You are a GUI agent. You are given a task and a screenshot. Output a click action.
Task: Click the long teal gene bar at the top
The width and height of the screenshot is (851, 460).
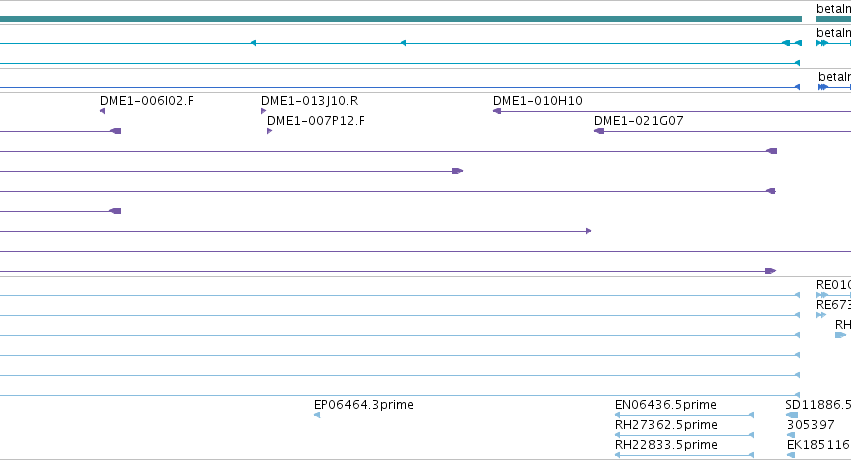401,19
